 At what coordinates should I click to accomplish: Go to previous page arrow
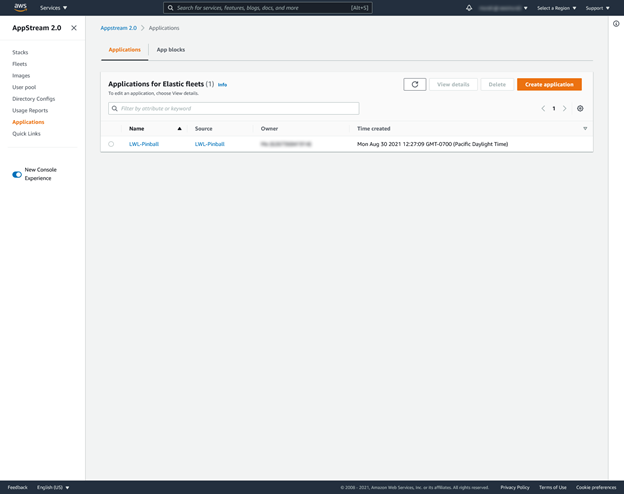pyautogui.click(x=543, y=108)
